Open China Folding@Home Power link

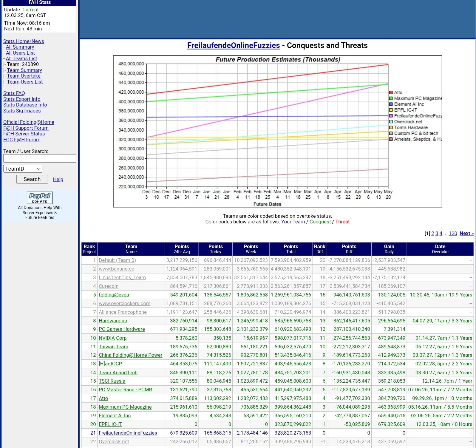pos(130,355)
